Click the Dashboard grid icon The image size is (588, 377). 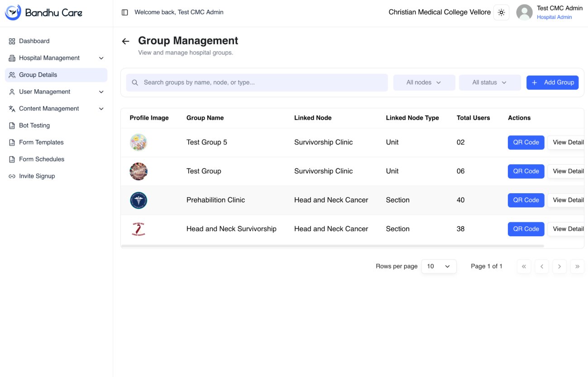tap(12, 41)
